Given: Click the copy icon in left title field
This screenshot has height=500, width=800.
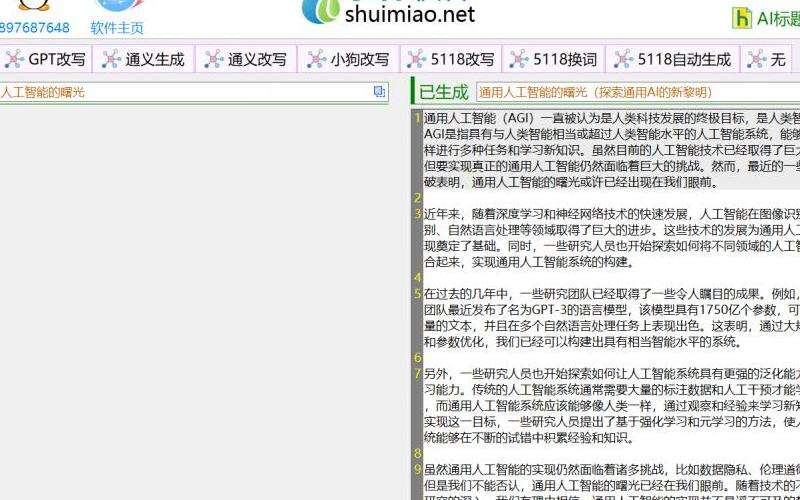Looking at the screenshot, I should click(379, 92).
